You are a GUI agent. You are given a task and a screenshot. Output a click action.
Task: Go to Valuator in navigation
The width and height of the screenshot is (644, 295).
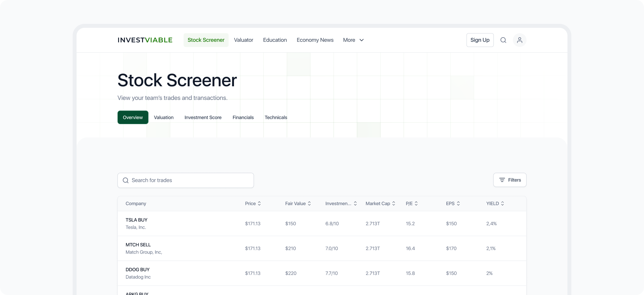[x=243, y=40]
